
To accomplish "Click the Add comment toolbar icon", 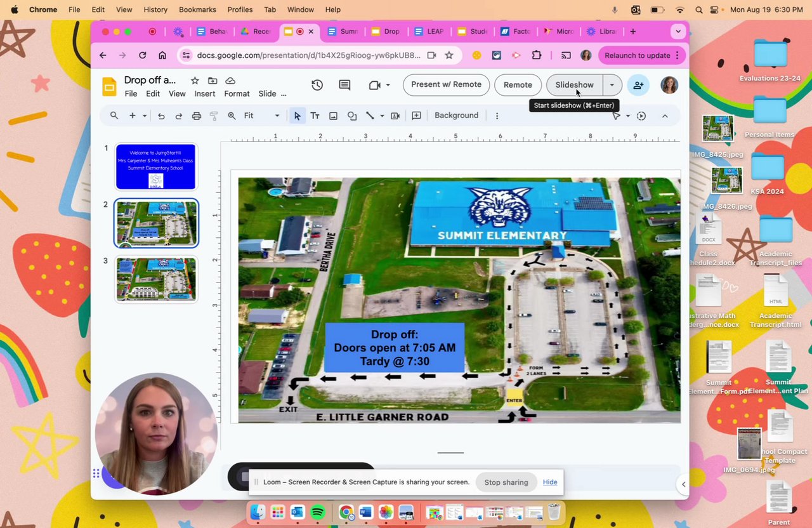I will pyautogui.click(x=416, y=116).
